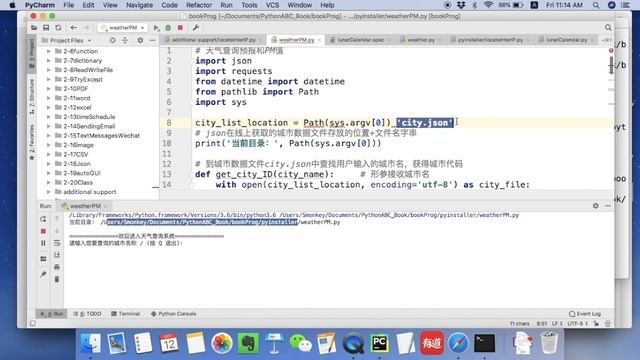The image size is (640, 360).
Task: Run weatherPM with the green play icon
Action: 156,28
